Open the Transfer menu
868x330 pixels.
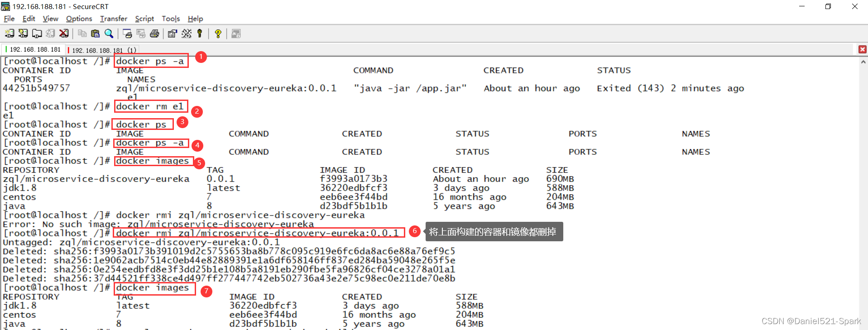tap(114, 19)
